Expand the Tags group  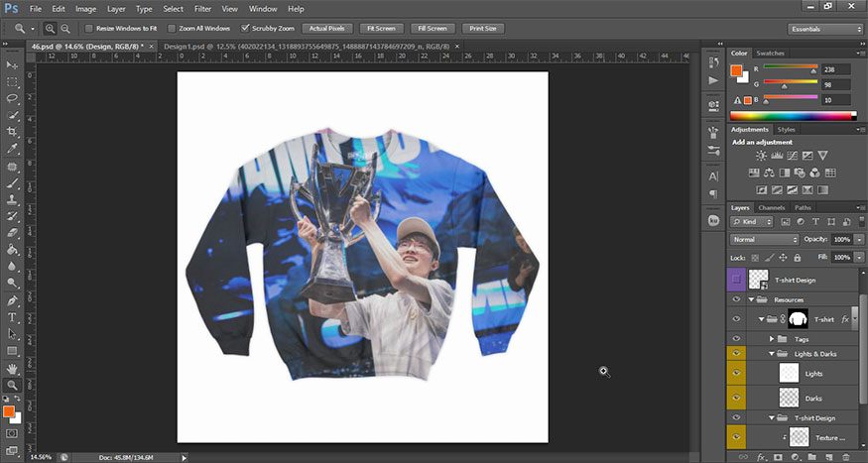(x=772, y=338)
